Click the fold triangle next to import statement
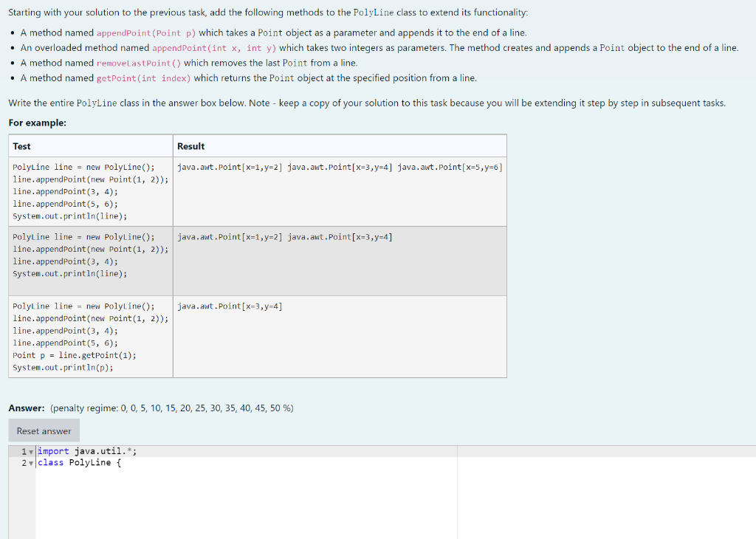This screenshot has width=756, height=539. 30,450
